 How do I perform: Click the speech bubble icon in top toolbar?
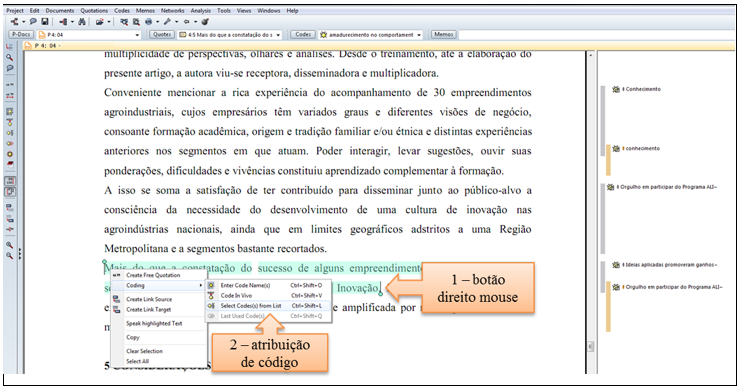tap(33, 22)
